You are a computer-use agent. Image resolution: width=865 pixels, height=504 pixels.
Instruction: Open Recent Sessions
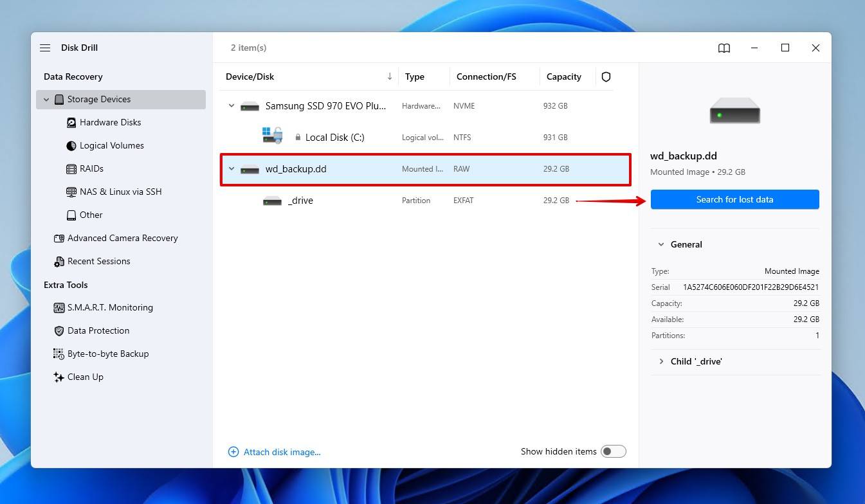pyautogui.click(x=98, y=261)
